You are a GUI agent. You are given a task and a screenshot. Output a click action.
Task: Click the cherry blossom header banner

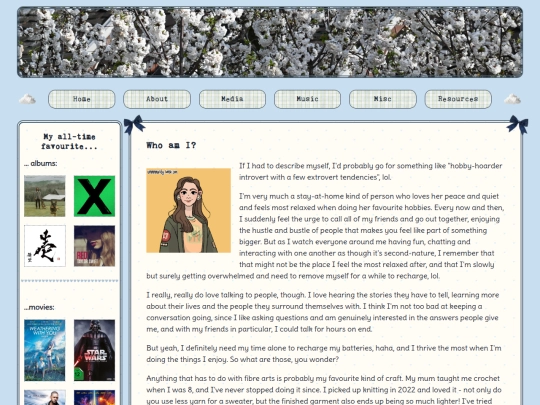270,42
